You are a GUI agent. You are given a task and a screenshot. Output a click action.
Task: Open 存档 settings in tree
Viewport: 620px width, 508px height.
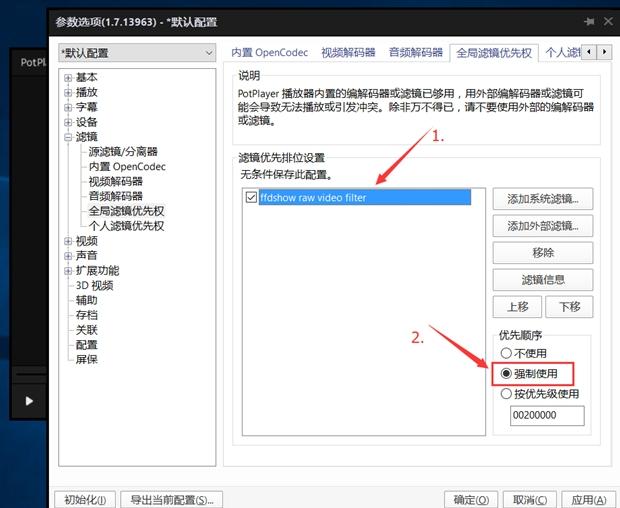87,315
